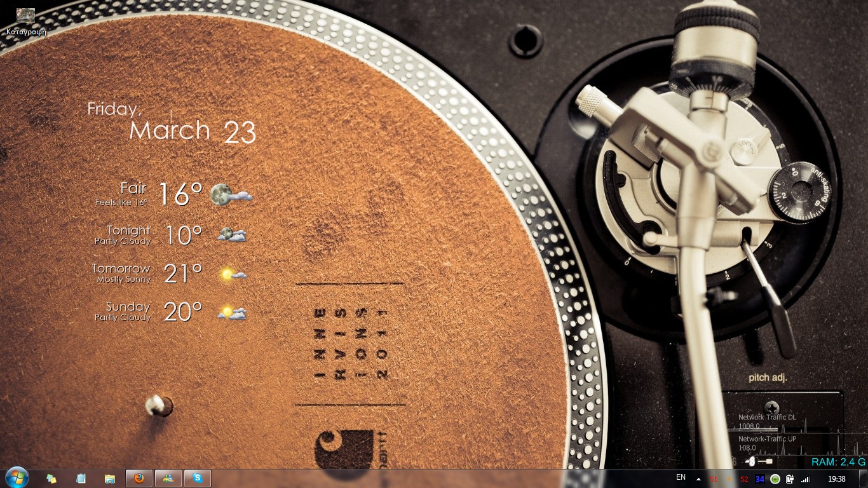Click the 'Fair' condition label
868x488 pixels.
(133, 189)
